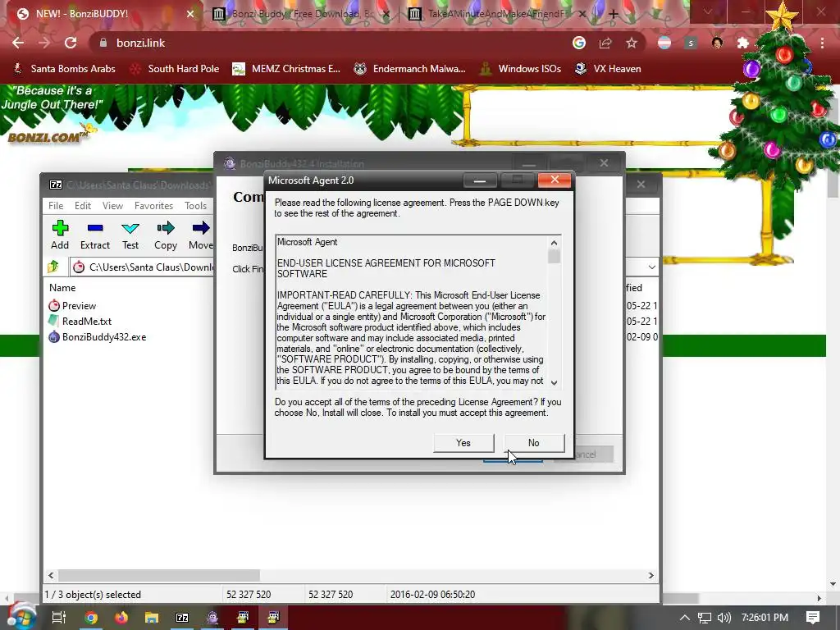
Task: Reload the bonzi.link page
Action: pyautogui.click(x=71, y=43)
